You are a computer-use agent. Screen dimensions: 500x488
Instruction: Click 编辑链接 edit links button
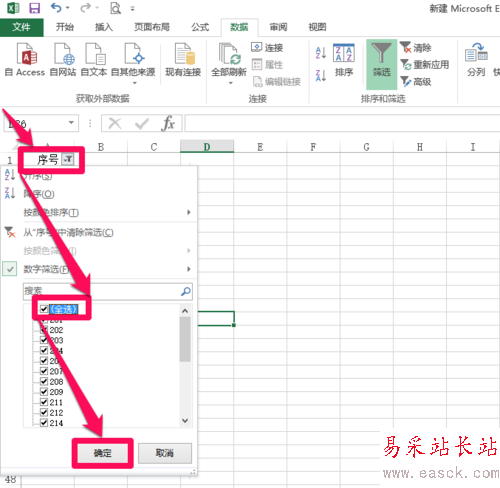(x=276, y=82)
